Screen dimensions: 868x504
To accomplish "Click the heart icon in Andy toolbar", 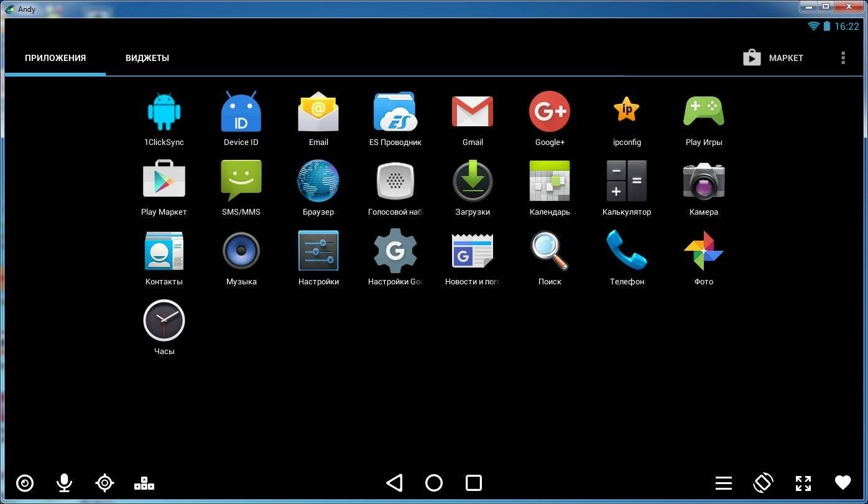I will (x=843, y=483).
